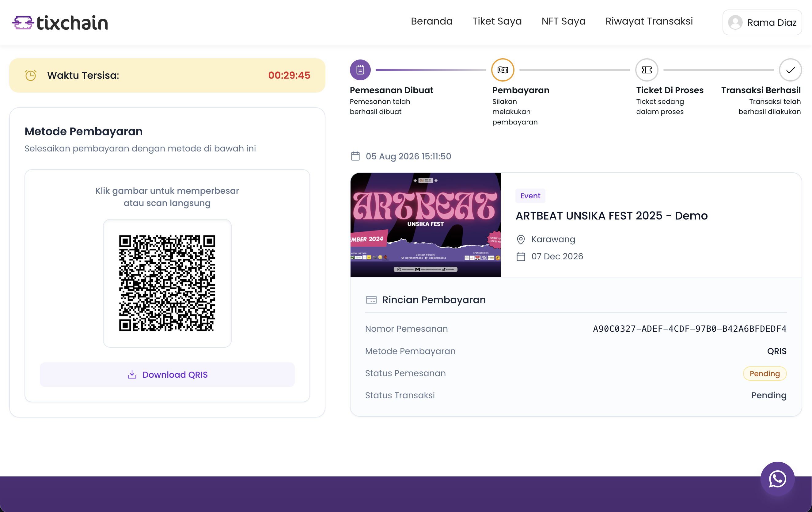Click the calendar icon beside order timestamp
Viewport: 812px width, 512px height.
(355, 156)
